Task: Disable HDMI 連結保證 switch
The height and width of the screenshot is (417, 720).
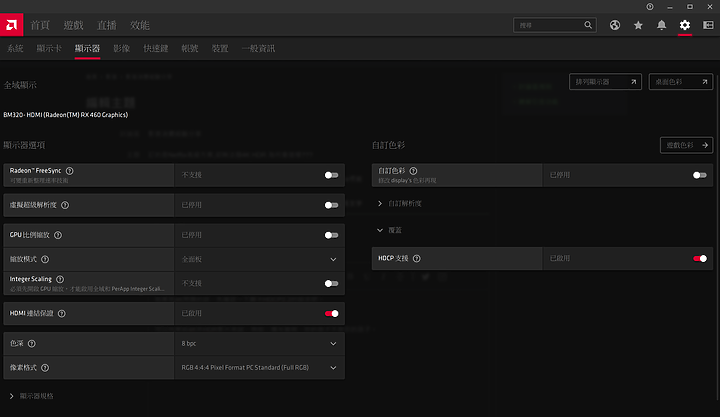Action: (x=331, y=314)
